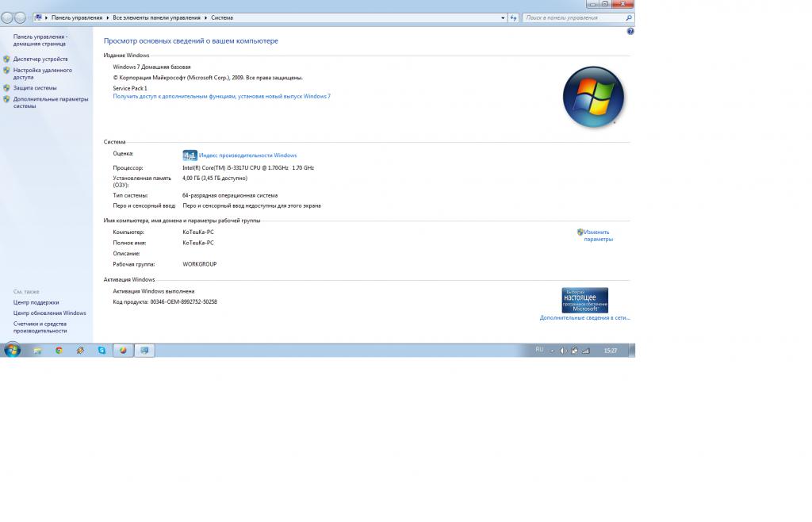Launch Google Chrome from the taskbar
Viewport: 812px width, 522px height.
[x=59, y=350]
